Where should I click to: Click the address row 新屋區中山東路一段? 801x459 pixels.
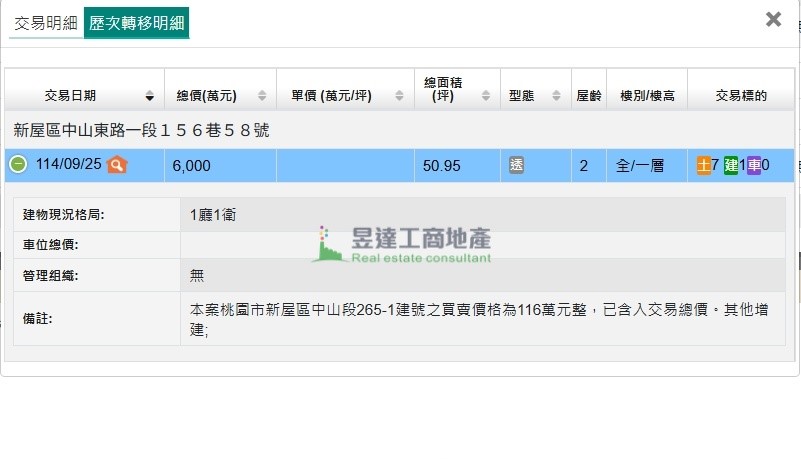coord(141,130)
